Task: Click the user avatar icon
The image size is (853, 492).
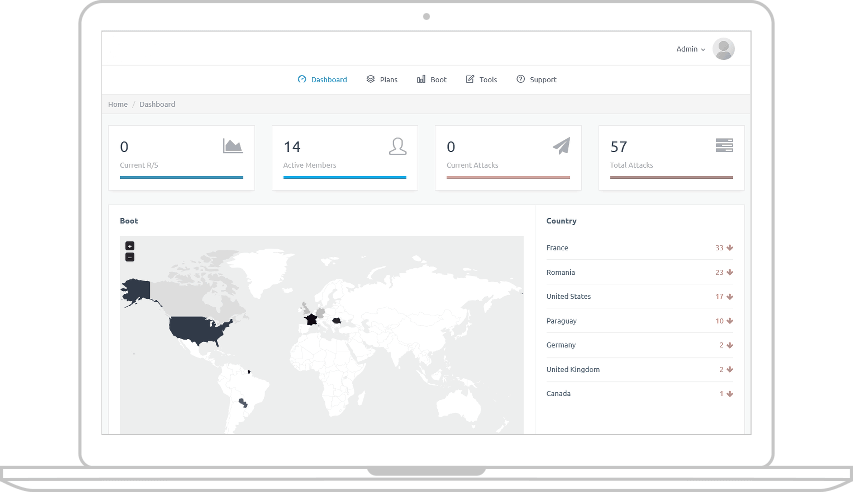Action: (724, 49)
